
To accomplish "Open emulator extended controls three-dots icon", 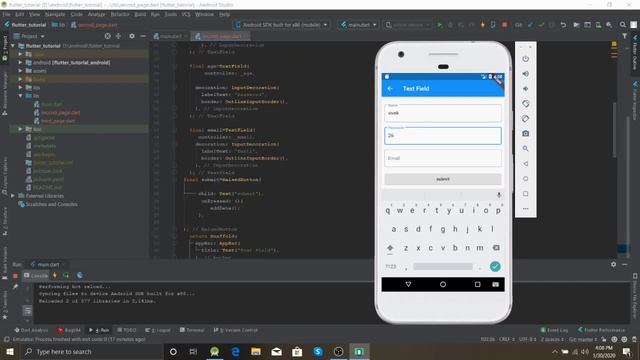I will [x=525, y=209].
